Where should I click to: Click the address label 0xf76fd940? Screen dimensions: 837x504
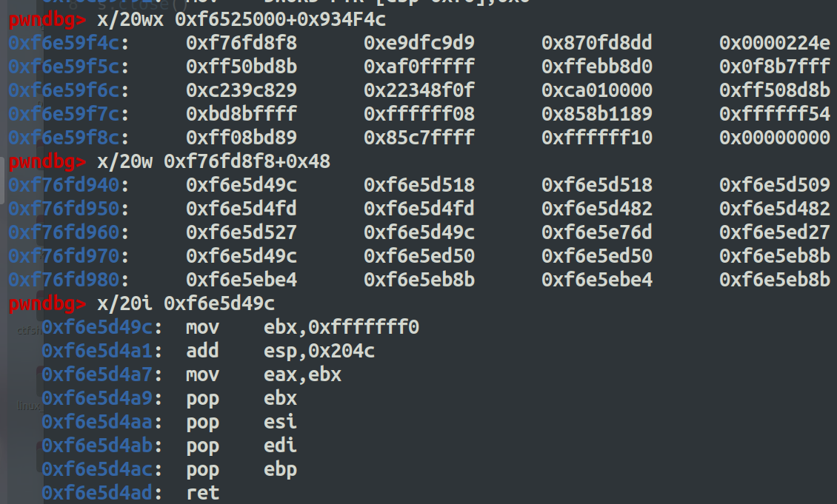tap(64, 185)
